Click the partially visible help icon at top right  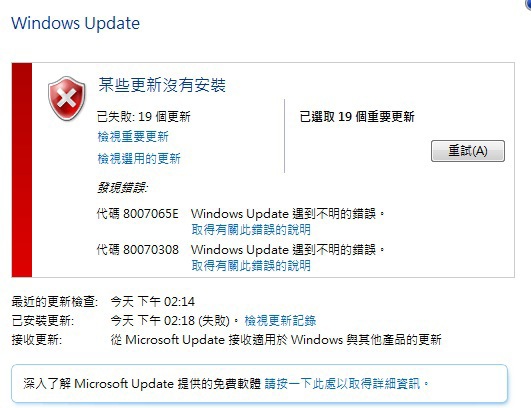527,4
